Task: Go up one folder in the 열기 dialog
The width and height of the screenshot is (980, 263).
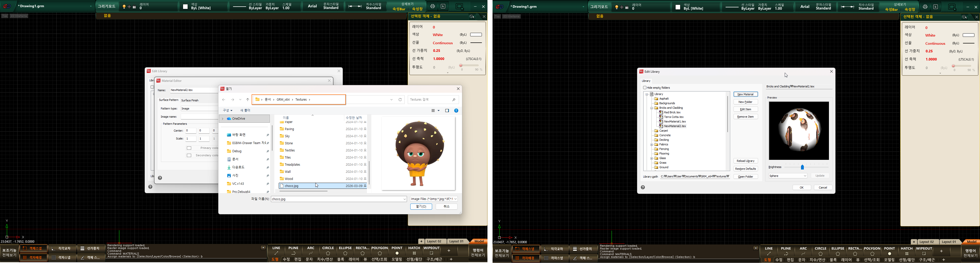Action: 248,100
